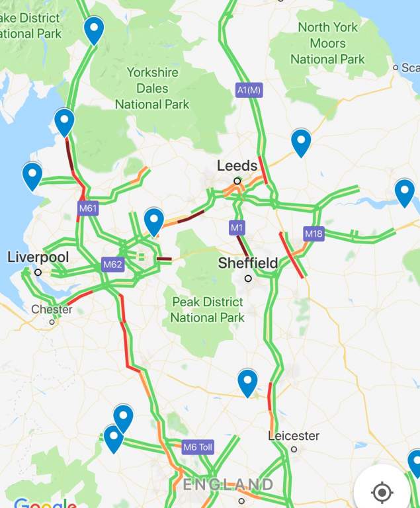Click the A1(M) road shield
Viewport: 420px width, 508px height.
click(x=249, y=90)
